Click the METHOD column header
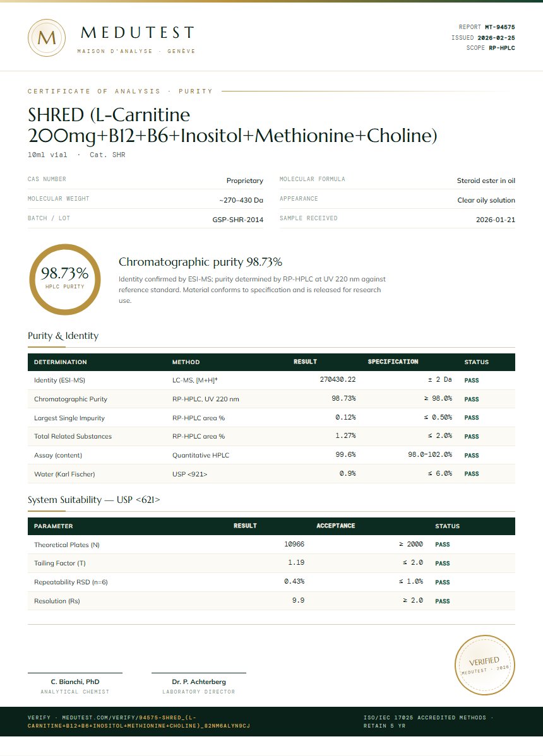Screen dimensions: 543x756 pos(186,362)
